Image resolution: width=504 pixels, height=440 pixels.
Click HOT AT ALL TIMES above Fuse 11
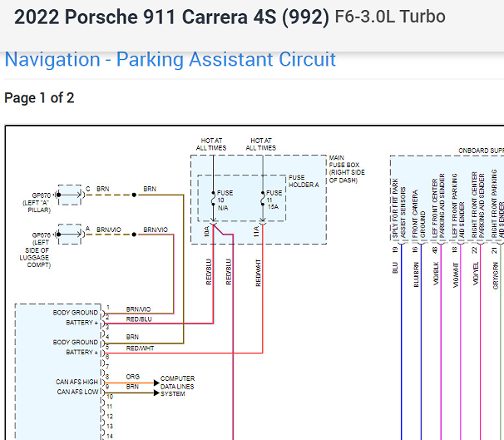(x=261, y=144)
